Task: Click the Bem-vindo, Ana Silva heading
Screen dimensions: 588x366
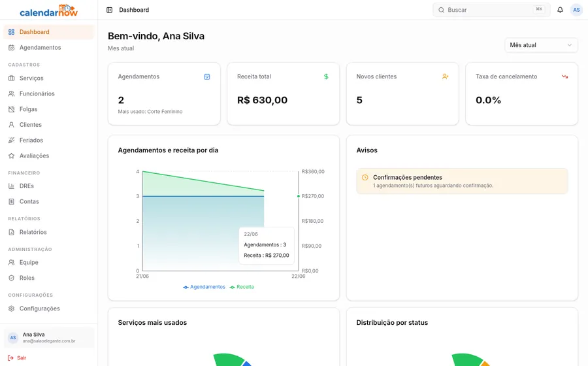Action: point(156,36)
